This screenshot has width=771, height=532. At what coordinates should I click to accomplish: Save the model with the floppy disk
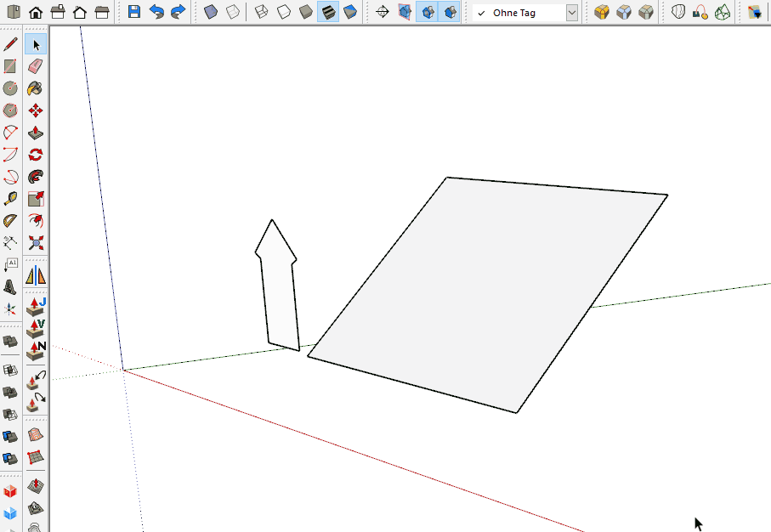[x=134, y=13]
